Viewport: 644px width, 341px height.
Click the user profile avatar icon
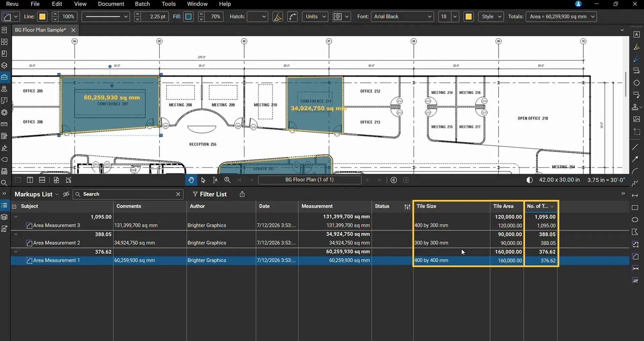point(578,4)
